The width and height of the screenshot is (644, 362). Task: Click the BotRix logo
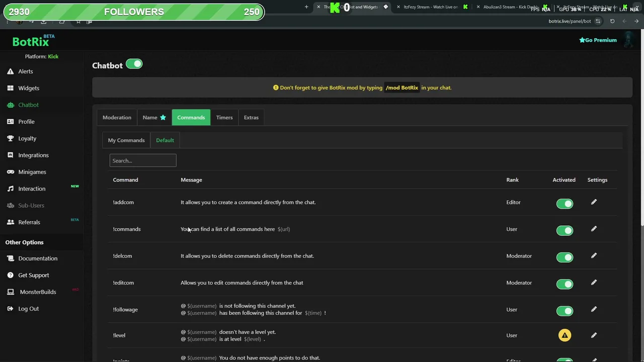pos(33,41)
